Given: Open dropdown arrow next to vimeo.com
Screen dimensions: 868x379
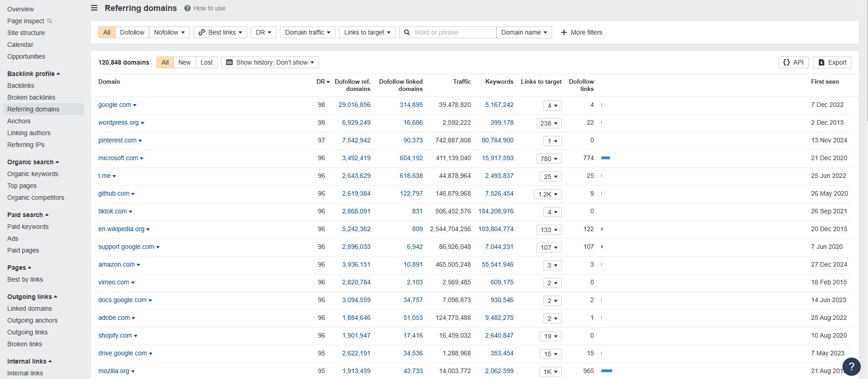Looking at the screenshot, I should coord(133,283).
